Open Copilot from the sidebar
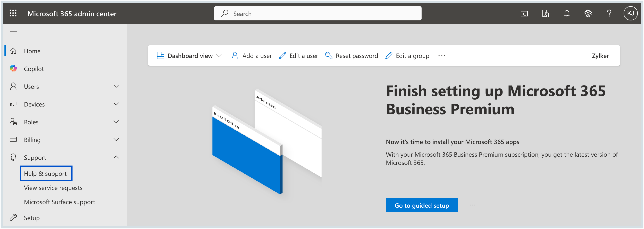The image size is (644, 229). (x=34, y=69)
